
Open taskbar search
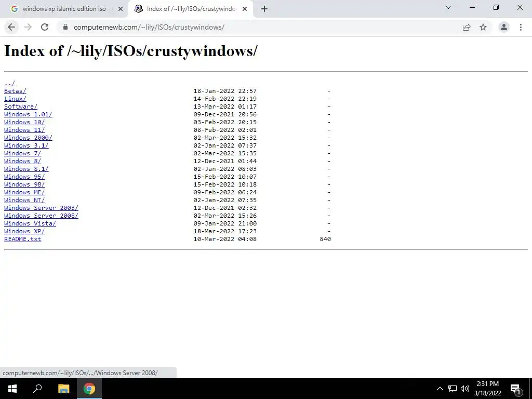[37, 389]
